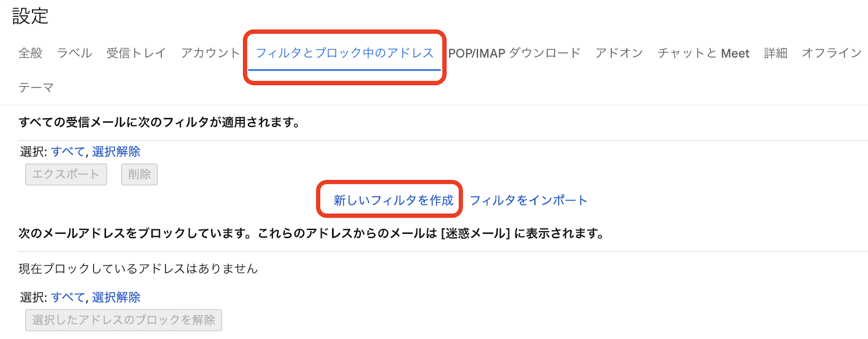Switch to the ラベル tab
868x339 pixels.
pos(74,53)
